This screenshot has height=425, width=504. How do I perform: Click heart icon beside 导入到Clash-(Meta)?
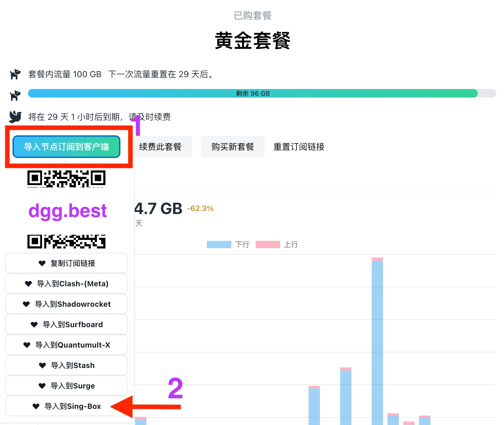(x=28, y=284)
